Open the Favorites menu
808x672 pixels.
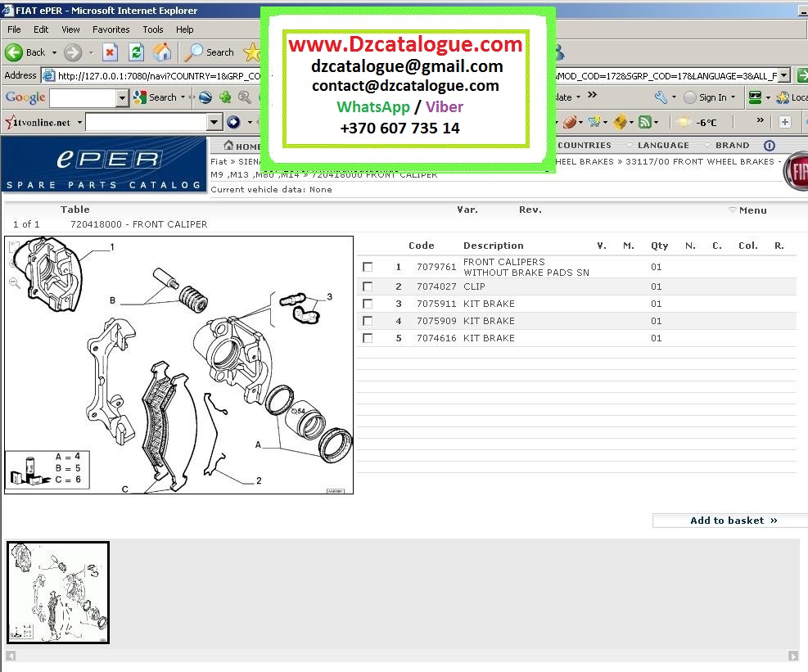(111, 29)
